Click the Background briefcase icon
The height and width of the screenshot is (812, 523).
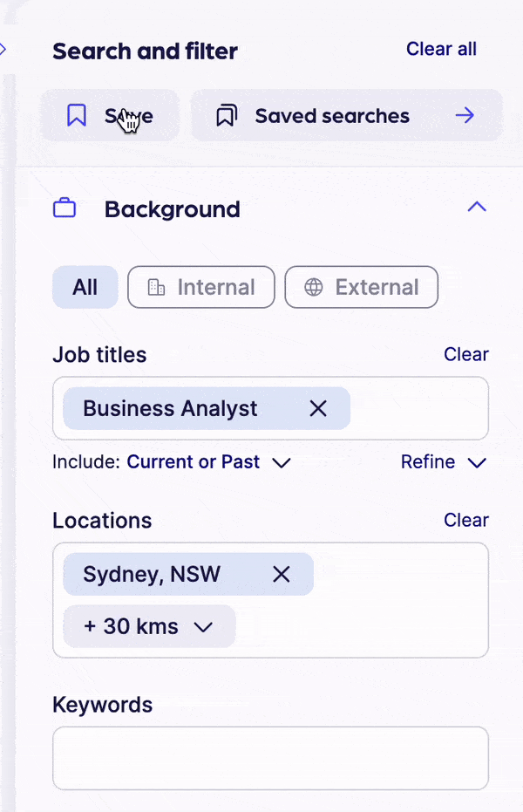click(65, 209)
